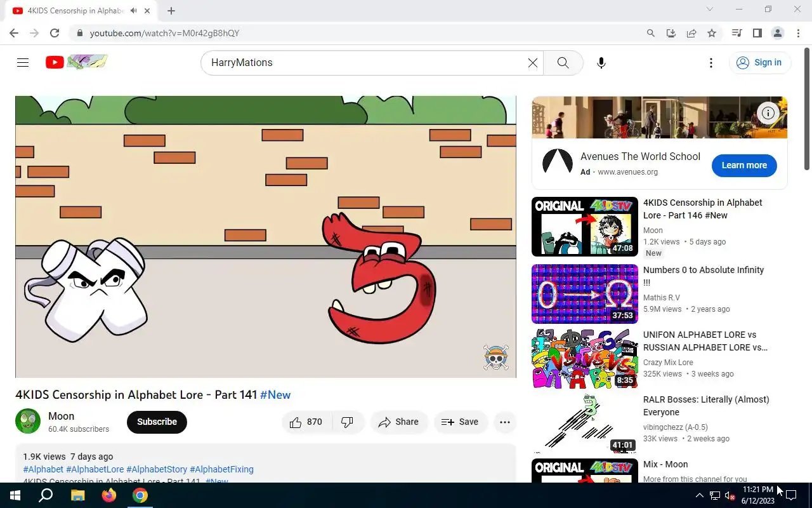Click the video player to pause
The height and width of the screenshot is (508, 812).
click(265, 237)
